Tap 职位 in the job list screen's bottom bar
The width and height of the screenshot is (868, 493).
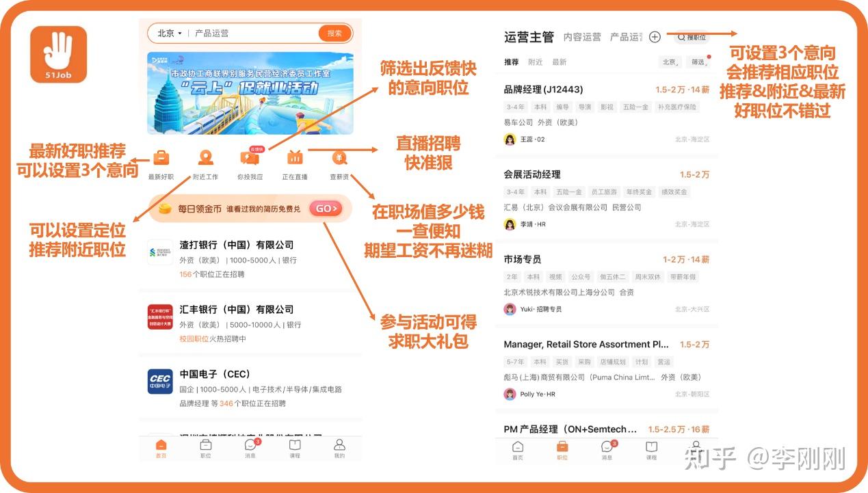(562, 451)
